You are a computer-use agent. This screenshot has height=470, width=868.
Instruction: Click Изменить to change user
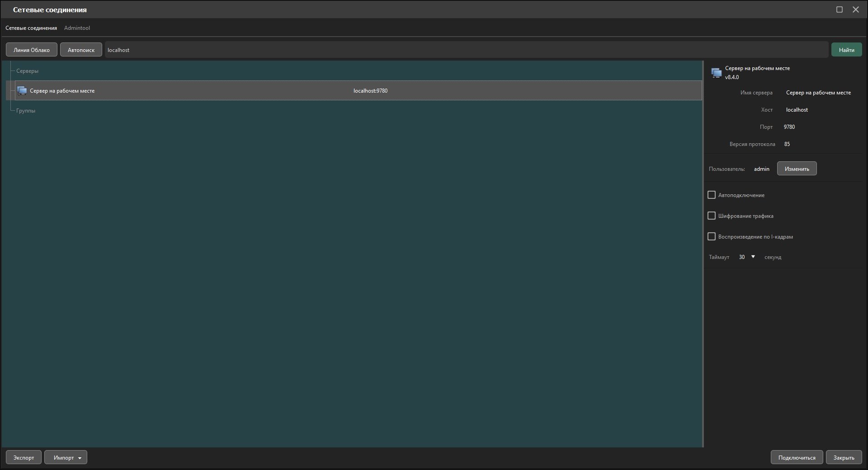797,169
